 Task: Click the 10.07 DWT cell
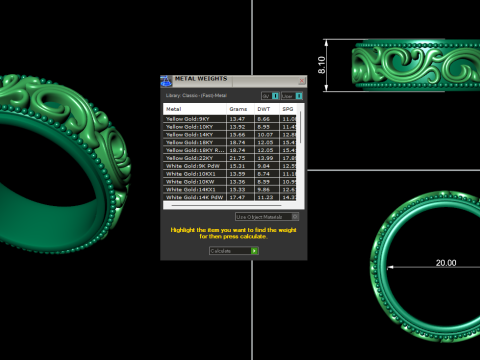click(267, 135)
